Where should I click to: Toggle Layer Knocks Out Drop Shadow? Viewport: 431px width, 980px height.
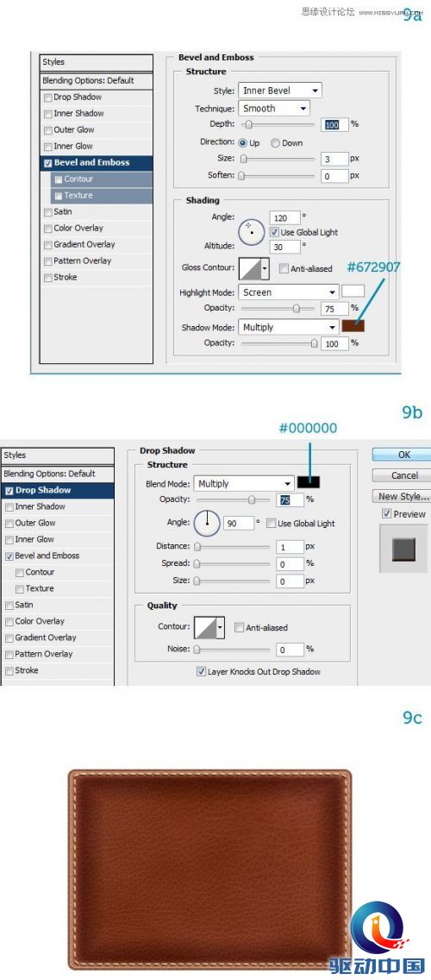[x=201, y=671]
